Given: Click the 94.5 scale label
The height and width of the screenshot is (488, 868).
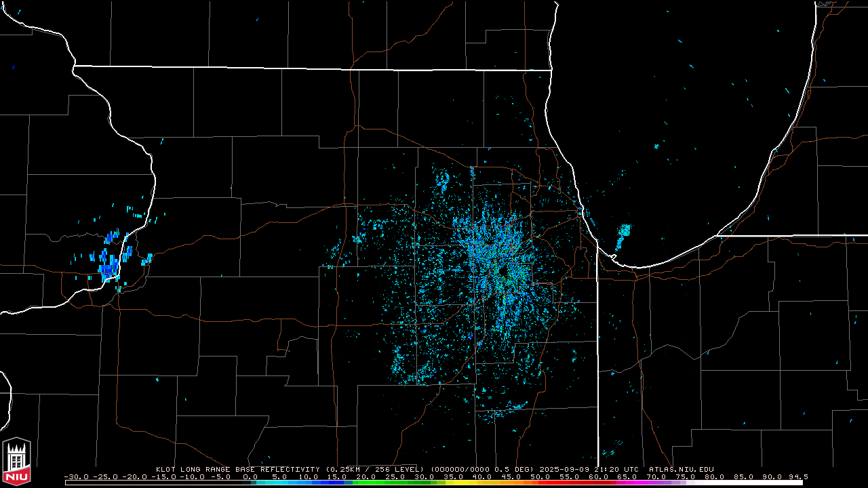Looking at the screenshot, I should coord(799,476).
